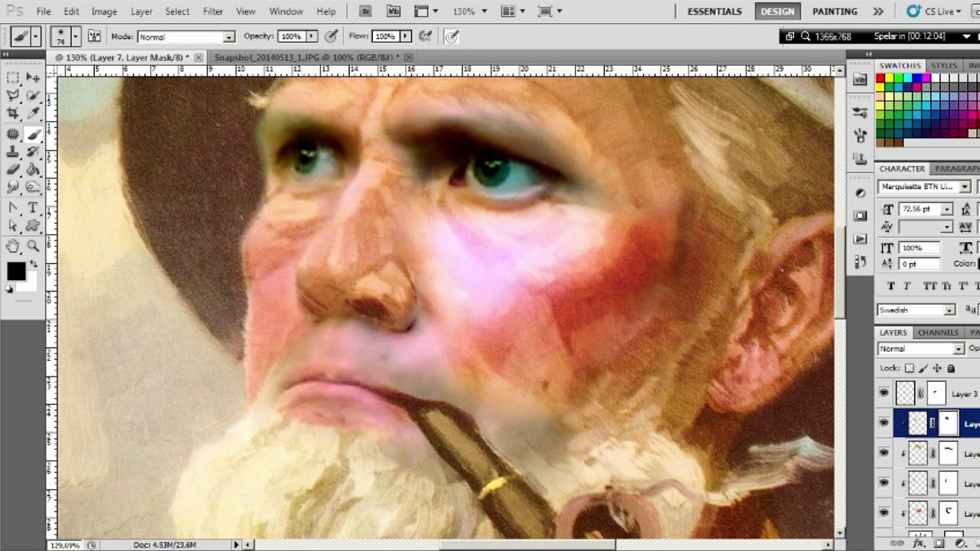Select the Hand tool
The width and height of the screenshot is (980, 551).
click(x=13, y=246)
